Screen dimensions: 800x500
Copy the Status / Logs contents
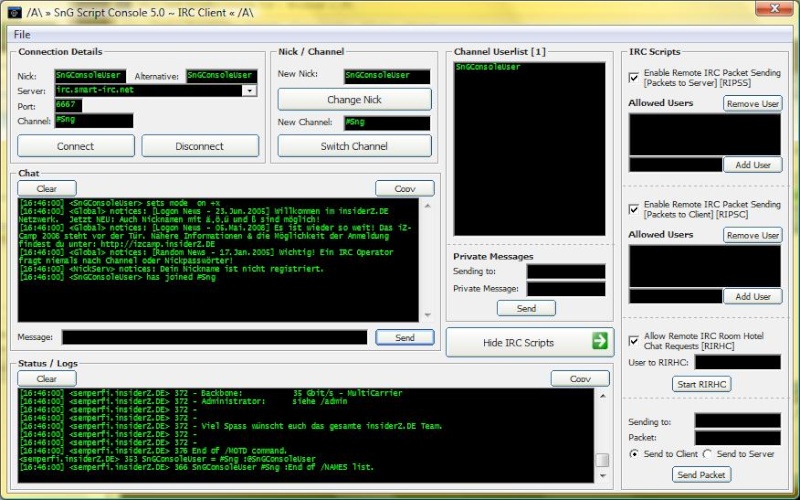580,379
